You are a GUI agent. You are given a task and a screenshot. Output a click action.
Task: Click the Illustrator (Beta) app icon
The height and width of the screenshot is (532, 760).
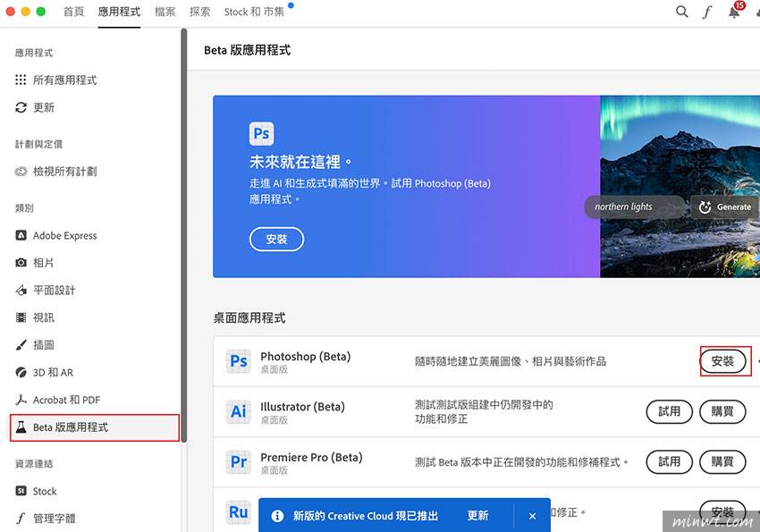[x=238, y=411]
